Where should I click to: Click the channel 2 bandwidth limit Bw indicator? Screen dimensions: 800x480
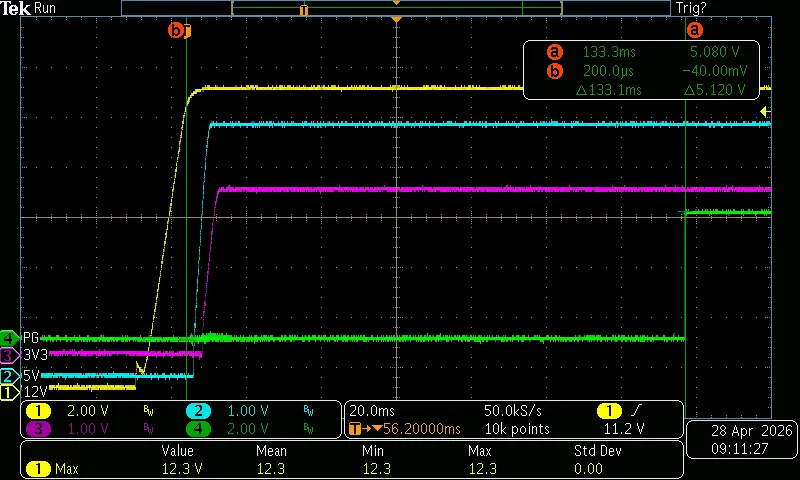click(308, 411)
